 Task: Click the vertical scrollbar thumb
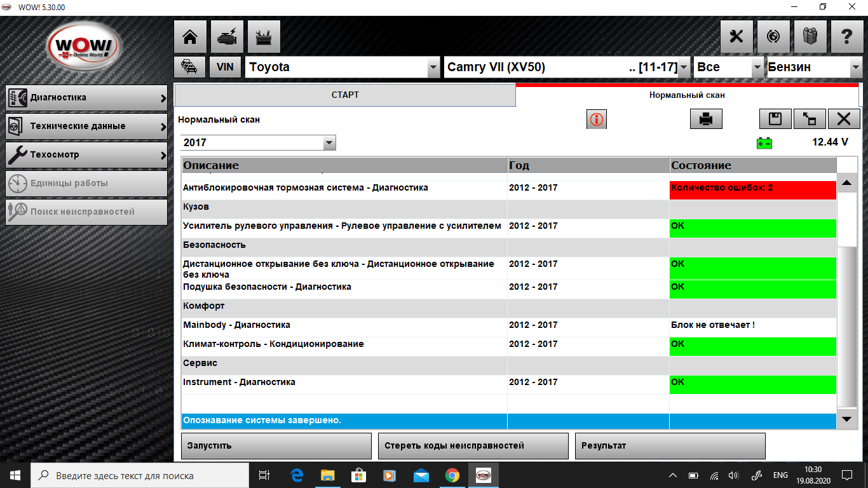(x=848, y=327)
